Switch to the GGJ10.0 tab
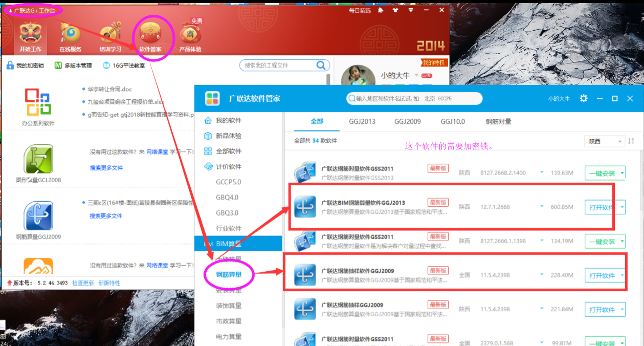 point(453,121)
